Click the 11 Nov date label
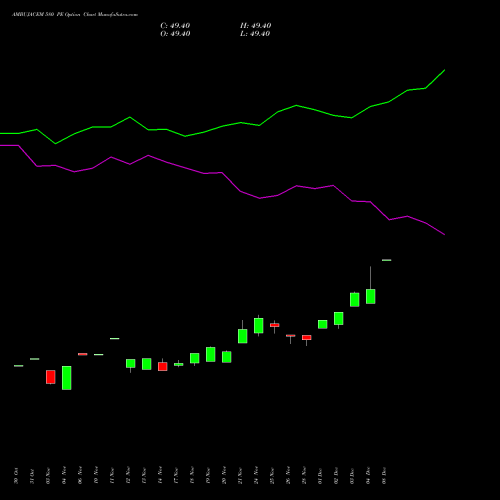The image size is (500, 500). [x=112, y=476]
